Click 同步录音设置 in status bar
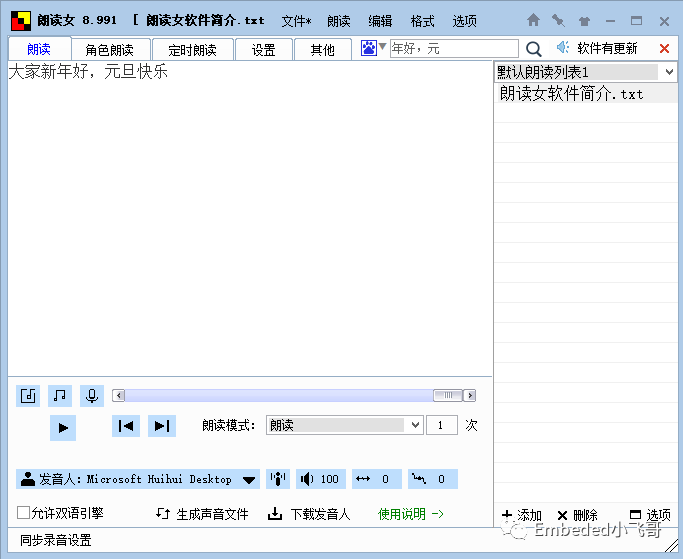The width and height of the screenshot is (683, 559). click(56, 540)
